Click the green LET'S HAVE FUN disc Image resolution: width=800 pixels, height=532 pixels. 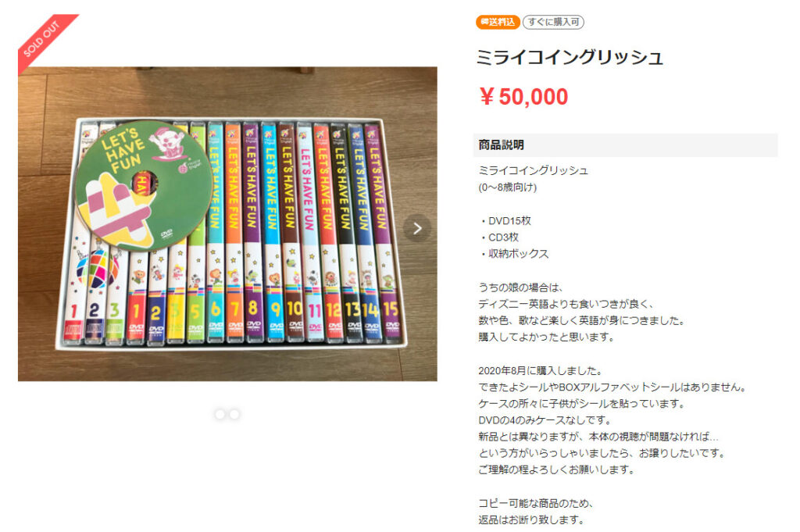coord(144,186)
